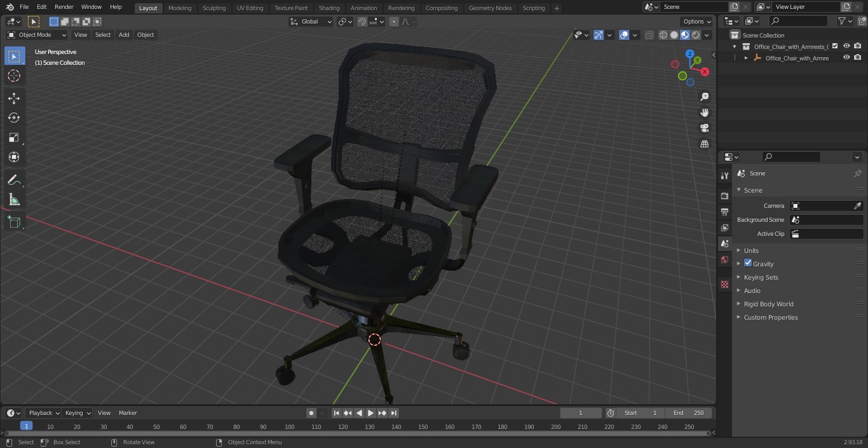This screenshot has height=448, width=868.
Task: Activate the Rotate tool
Action: tap(14, 118)
